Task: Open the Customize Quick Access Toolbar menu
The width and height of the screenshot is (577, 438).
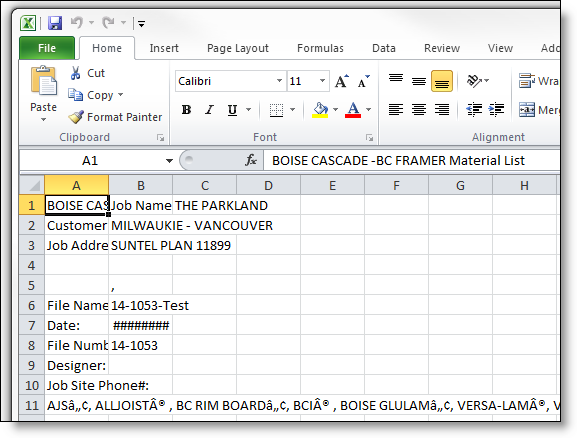Action: click(141, 24)
